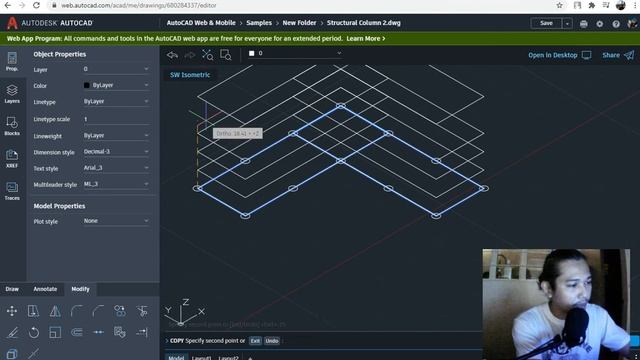
Task: Click the browser reload button
Action: coord(36,6)
